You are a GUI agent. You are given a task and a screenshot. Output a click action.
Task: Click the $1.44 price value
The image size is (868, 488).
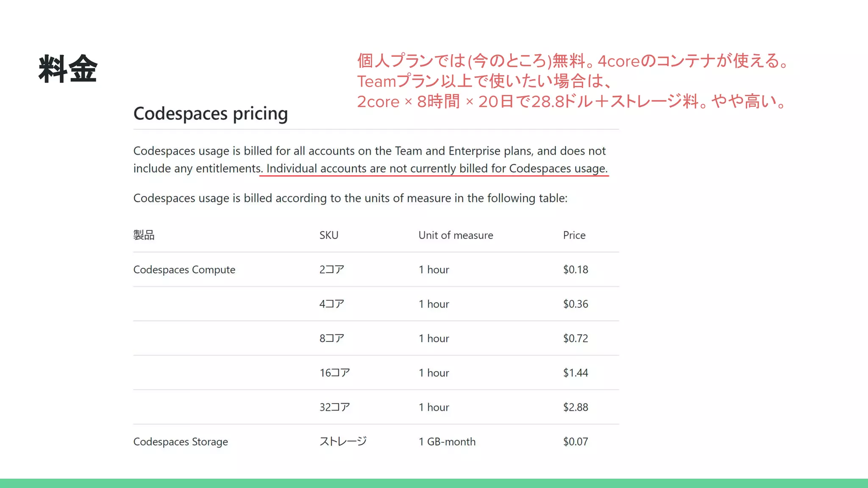click(x=576, y=373)
